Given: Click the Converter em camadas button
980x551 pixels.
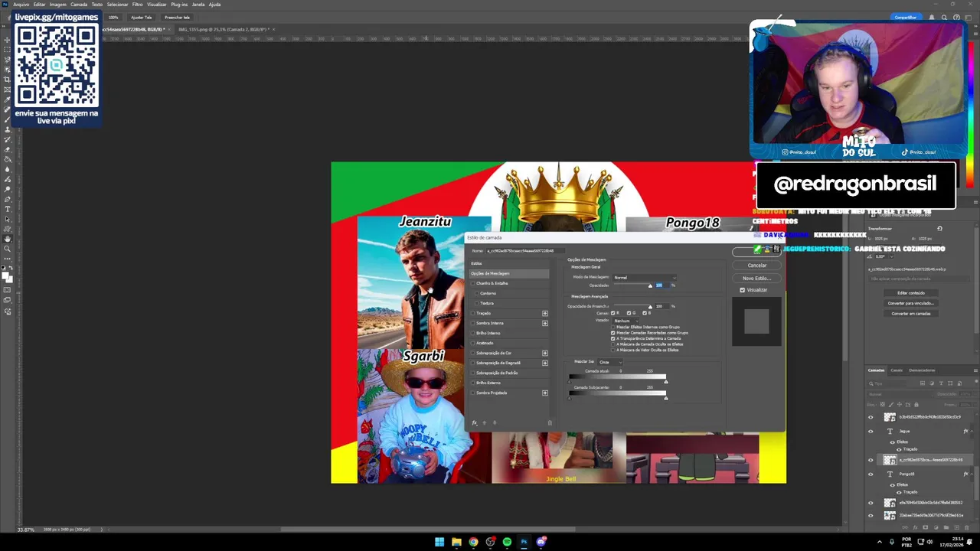Looking at the screenshot, I should tap(911, 313).
